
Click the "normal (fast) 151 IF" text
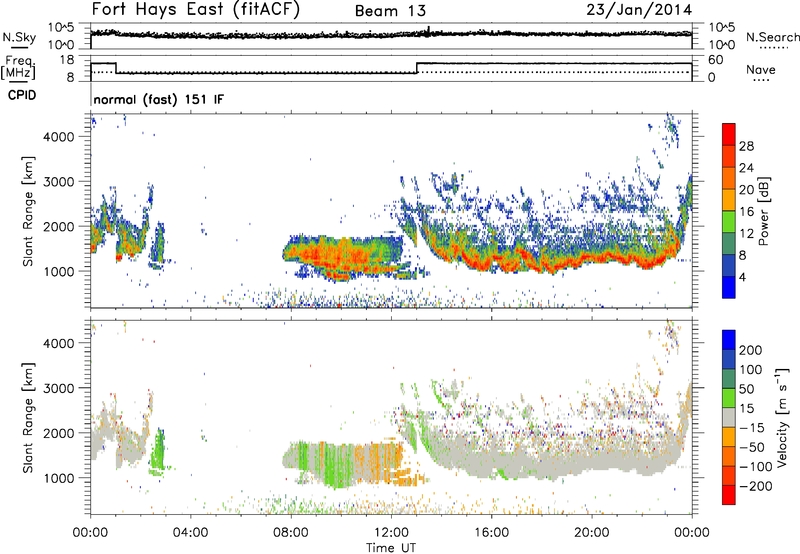tap(158, 99)
